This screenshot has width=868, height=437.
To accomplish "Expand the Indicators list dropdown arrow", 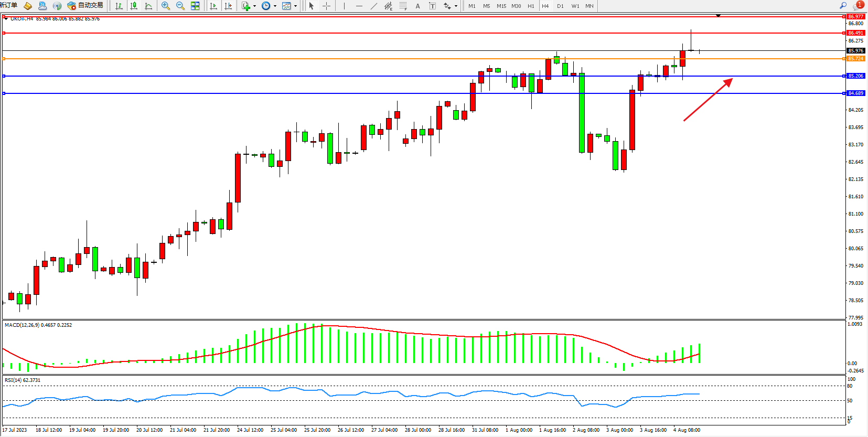I will pyautogui.click(x=255, y=6).
